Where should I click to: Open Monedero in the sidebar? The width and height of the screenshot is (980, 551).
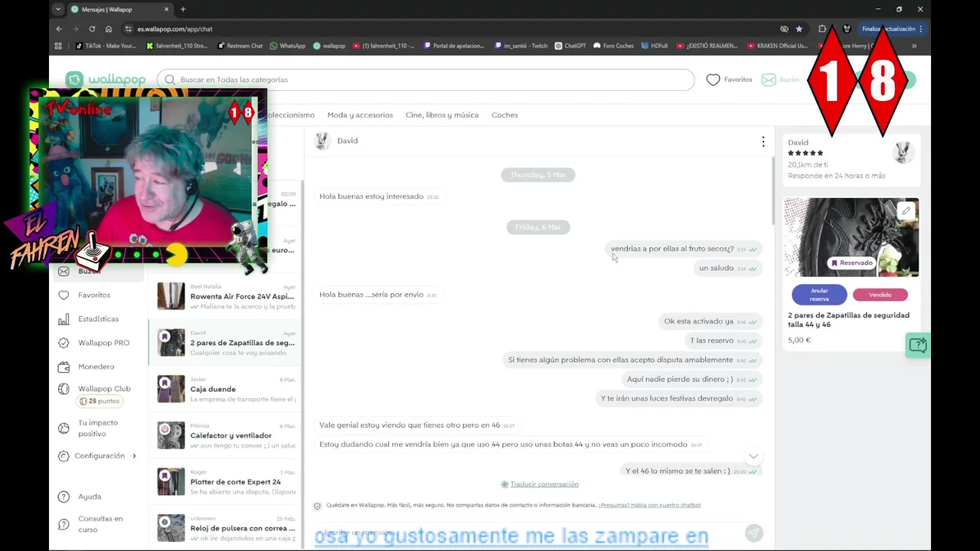tap(96, 367)
